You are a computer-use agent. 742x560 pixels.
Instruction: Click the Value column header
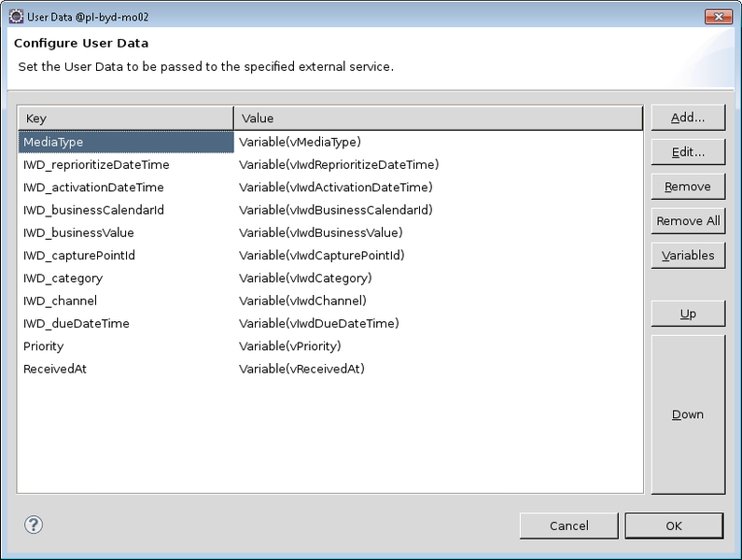438,118
